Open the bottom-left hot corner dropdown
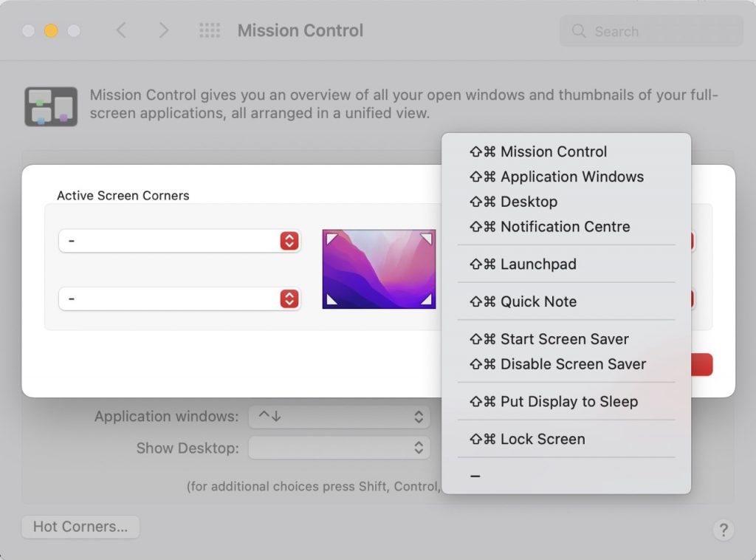Screen dimensions: 756x560 pyautogui.click(x=179, y=298)
